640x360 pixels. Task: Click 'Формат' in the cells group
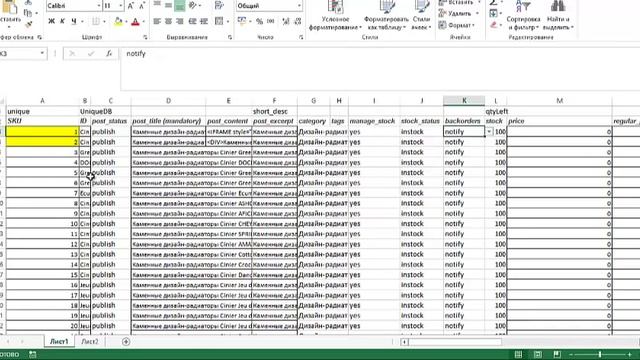coord(457,25)
